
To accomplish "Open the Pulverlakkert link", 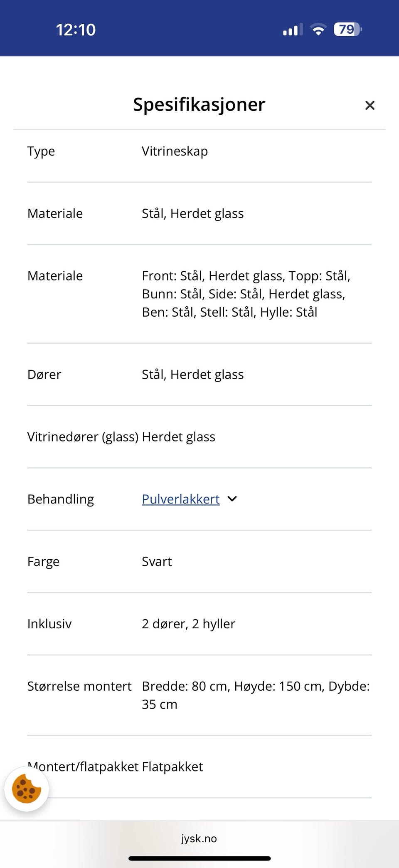I will click(x=180, y=499).
